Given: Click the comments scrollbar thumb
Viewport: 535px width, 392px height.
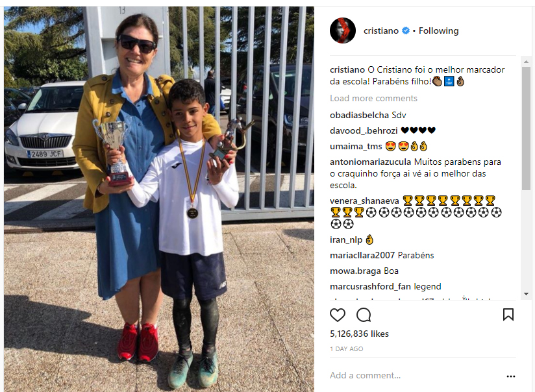Looking at the screenshot, I should click(x=526, y=129).
